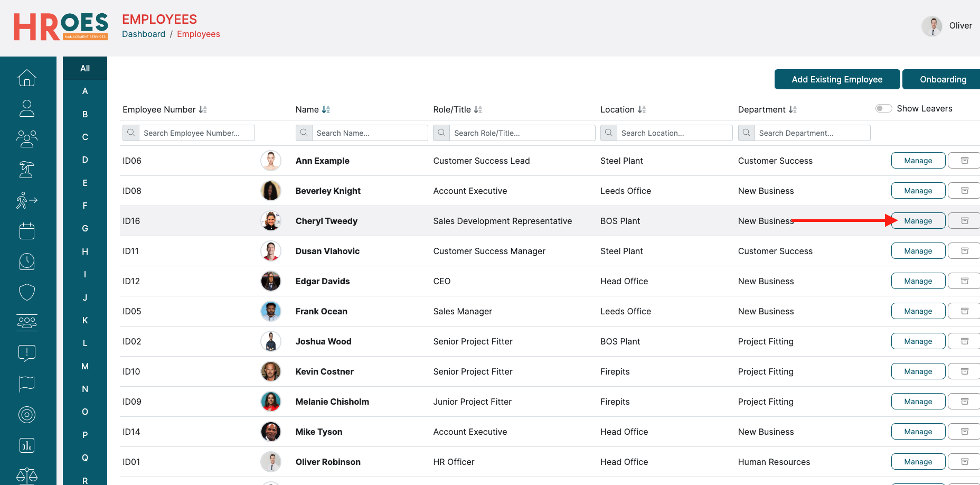This screenshot has height=485, width=980.
Task: Focus the Search Name input field
Action: (369, 133)
